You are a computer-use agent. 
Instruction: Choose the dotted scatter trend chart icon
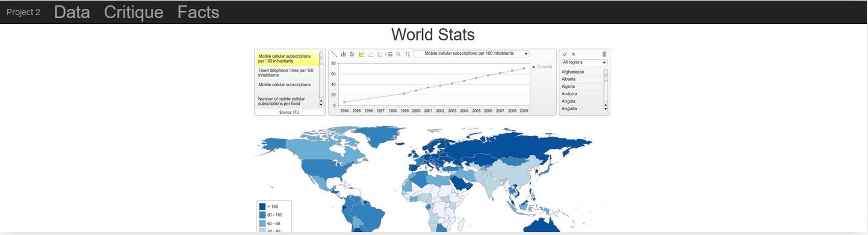click(x=380, y=54)
